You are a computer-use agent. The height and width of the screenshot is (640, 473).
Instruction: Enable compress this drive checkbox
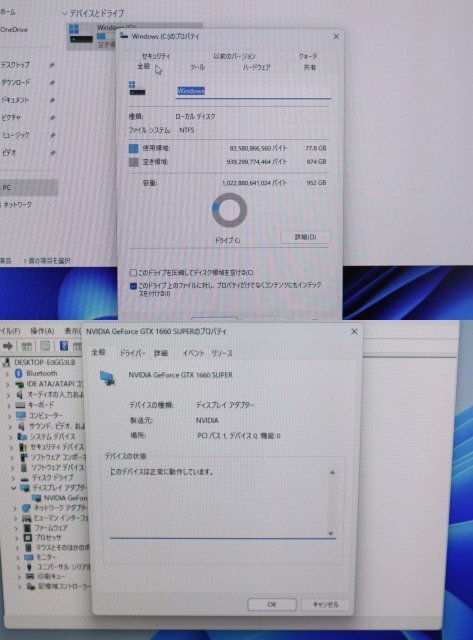(133, 272)
